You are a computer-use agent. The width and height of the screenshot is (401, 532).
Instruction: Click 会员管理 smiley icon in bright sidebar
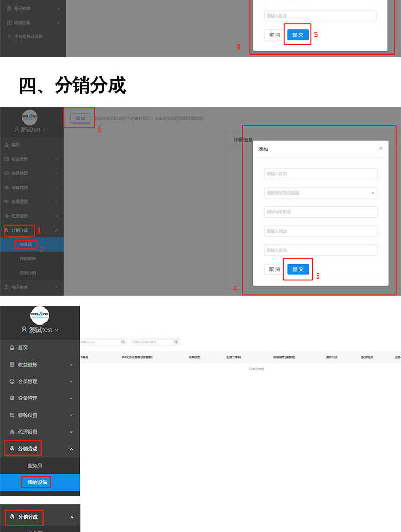click(x=12, y=381)
